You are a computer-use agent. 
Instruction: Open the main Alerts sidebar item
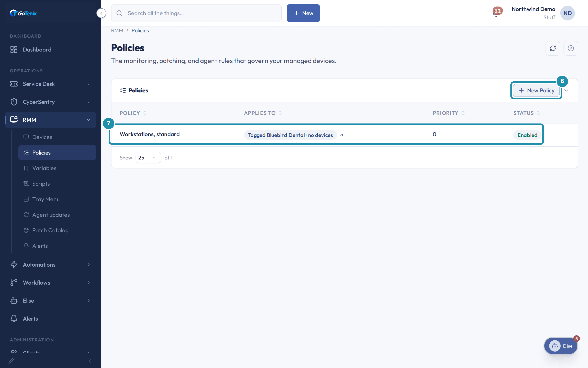[51, 319]
